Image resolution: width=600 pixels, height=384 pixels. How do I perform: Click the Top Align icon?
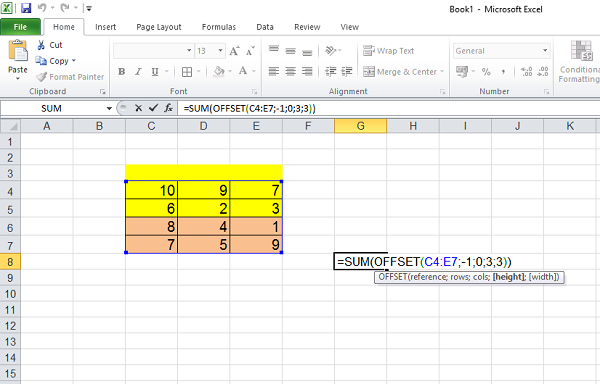pyautogui.click(x=274, y=50)
